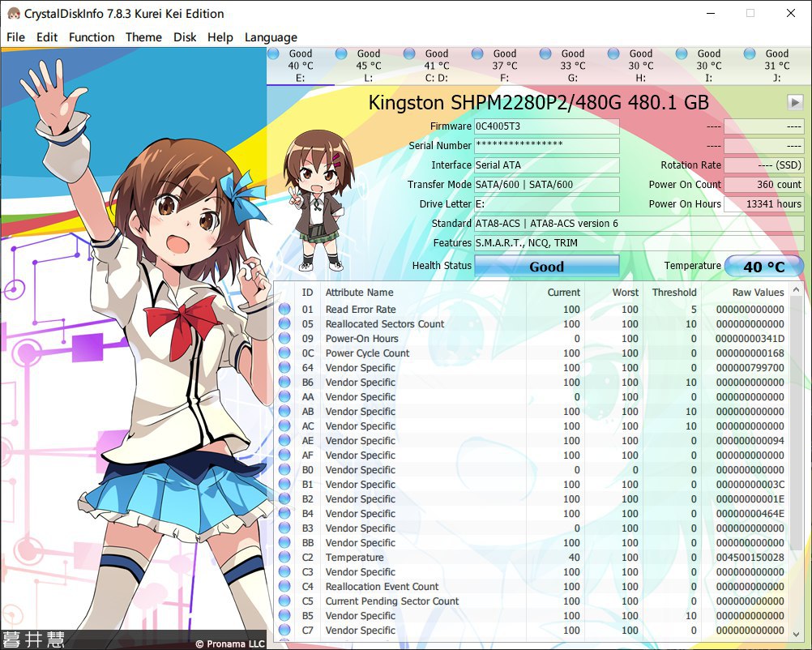Screen dimensions: 812x650
Task: Click the Firmware value field
Action: click(x=547, y=126)
